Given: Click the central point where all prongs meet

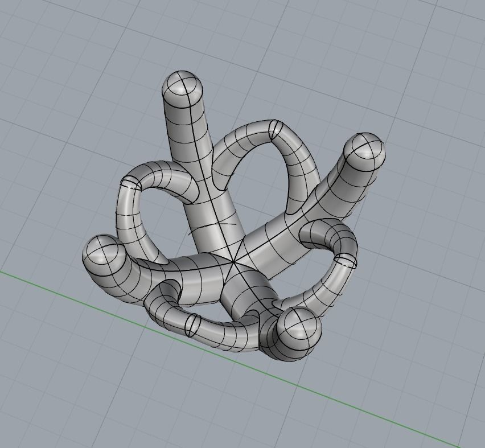Looking at the screenshot, I should (233, 262).
